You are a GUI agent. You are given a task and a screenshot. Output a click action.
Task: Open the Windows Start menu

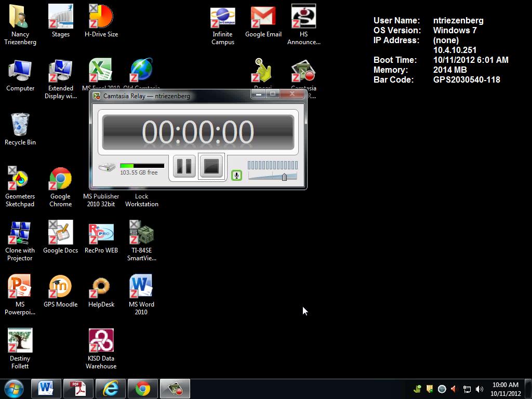[14, 389]
